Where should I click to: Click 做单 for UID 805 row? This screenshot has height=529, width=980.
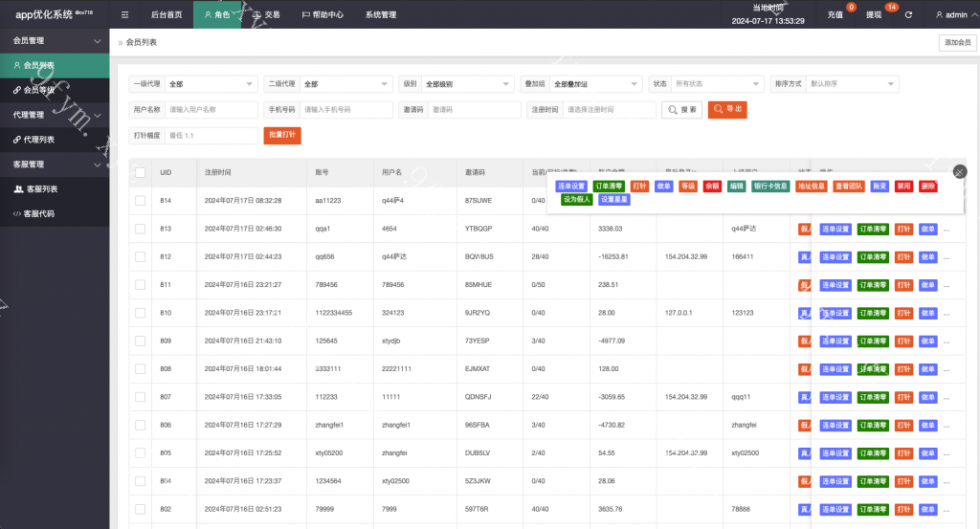coord(928,453)
